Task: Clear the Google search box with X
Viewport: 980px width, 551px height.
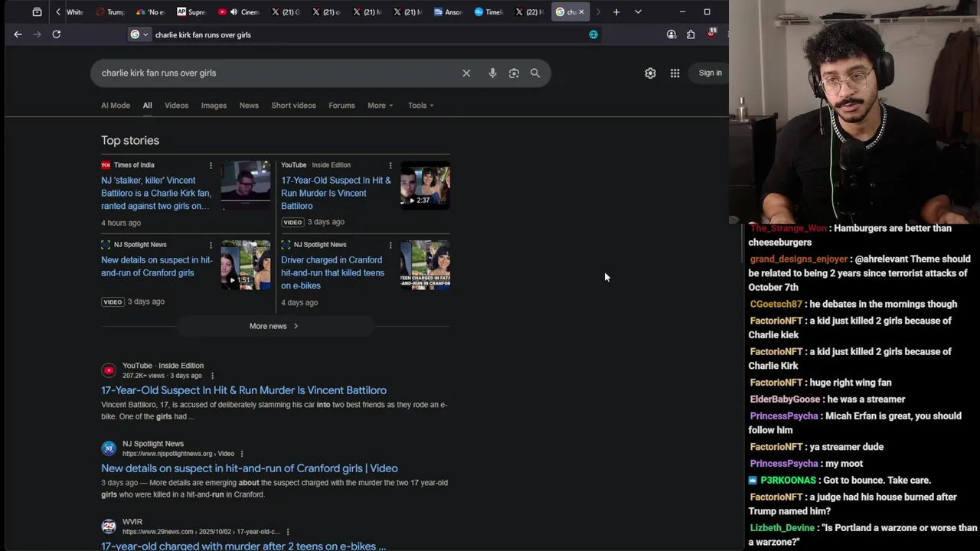Action: click(466, 73)
